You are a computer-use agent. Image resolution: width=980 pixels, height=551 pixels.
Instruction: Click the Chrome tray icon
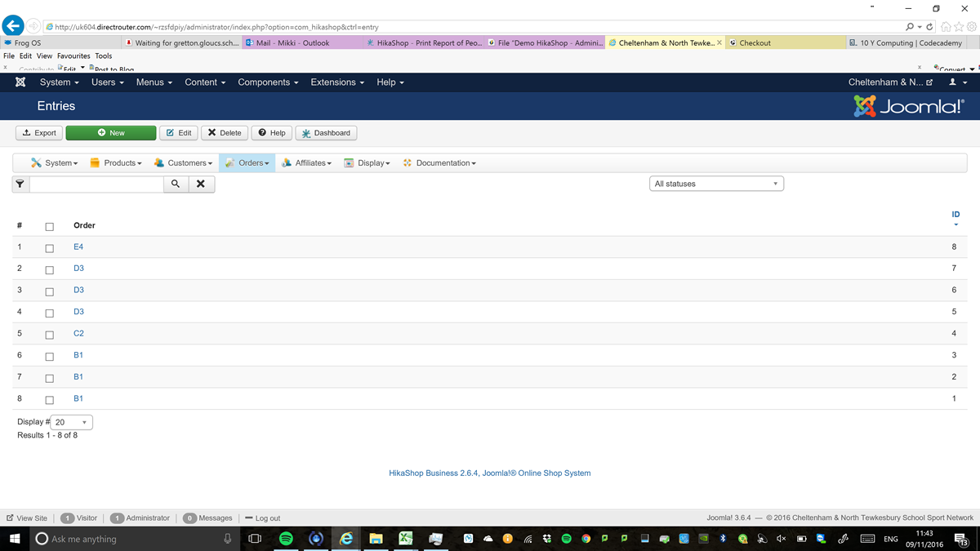586,539
